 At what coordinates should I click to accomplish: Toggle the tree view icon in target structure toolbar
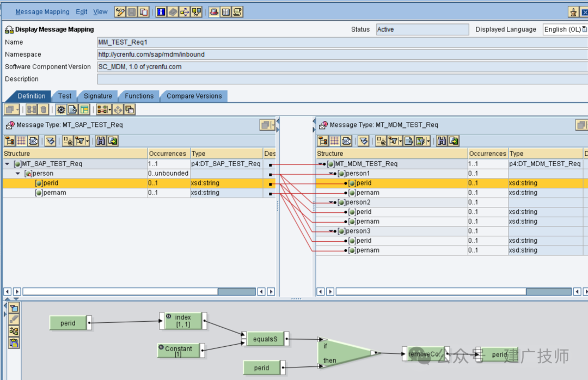coord(323,141)
